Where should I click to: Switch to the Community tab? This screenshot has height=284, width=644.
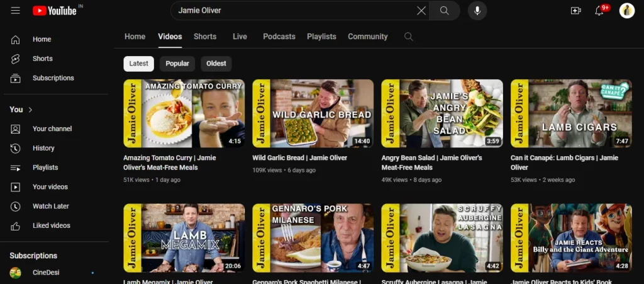coord(367,37)
